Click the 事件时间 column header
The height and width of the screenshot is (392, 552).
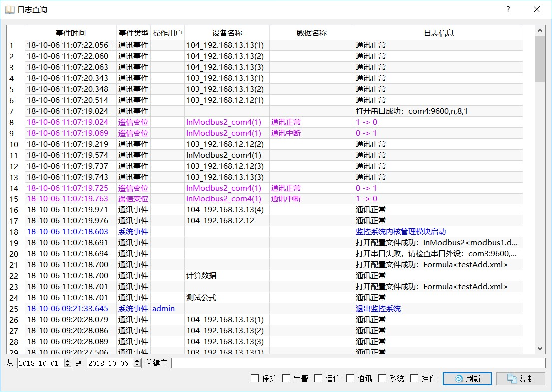(71, 33)
